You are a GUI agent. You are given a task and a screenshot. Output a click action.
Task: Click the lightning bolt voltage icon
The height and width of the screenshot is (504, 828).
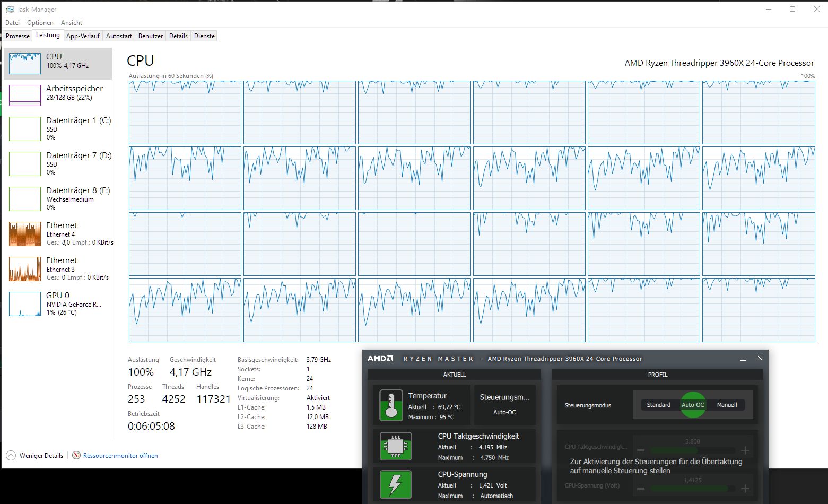click(396, 484)
